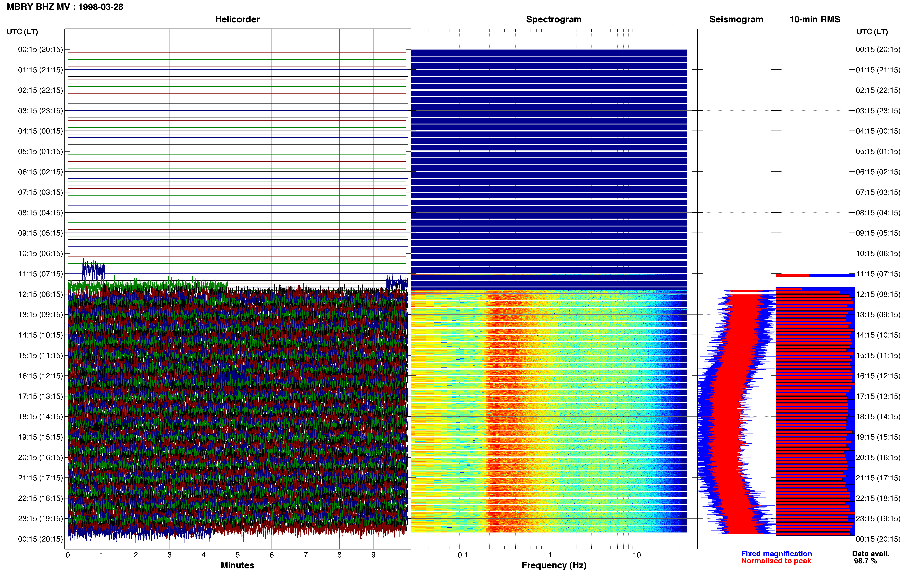Select right-axis time '23:15 (19:15)'

click(x=878, y=519)
